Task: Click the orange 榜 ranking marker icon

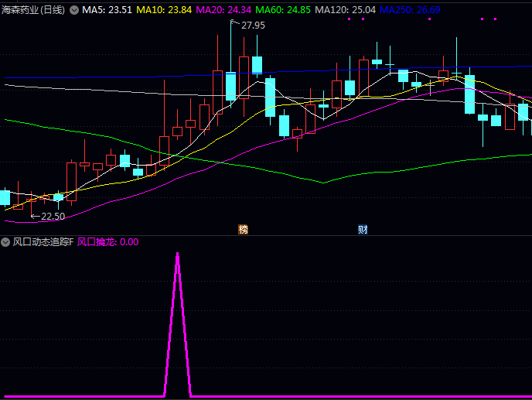Action: point(244,229)
